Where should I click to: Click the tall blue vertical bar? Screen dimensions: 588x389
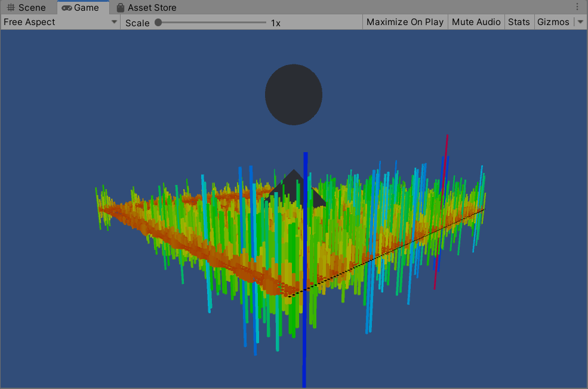(305, 270)
